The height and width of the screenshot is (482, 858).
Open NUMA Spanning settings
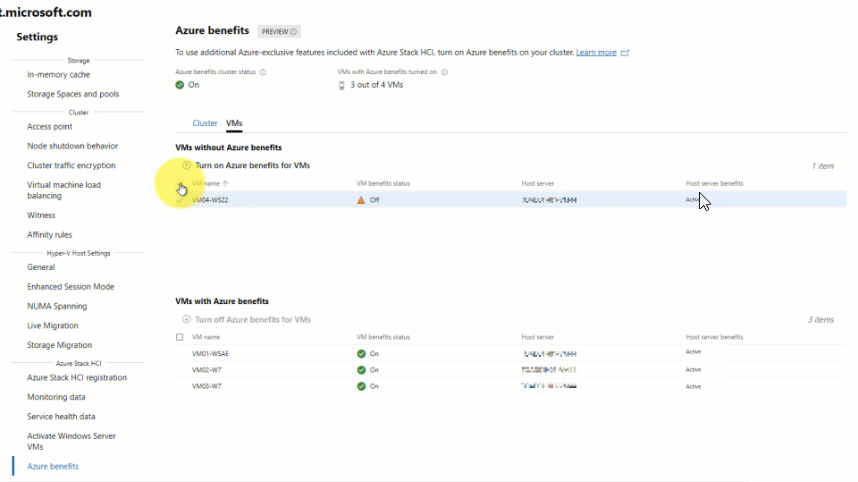coord(57,306)
